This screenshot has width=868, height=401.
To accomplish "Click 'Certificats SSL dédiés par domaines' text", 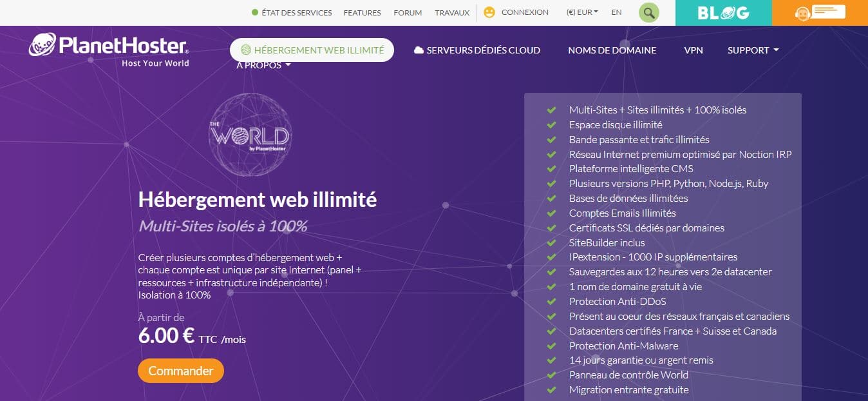I will pyautogui.click(x=646, y=228).
